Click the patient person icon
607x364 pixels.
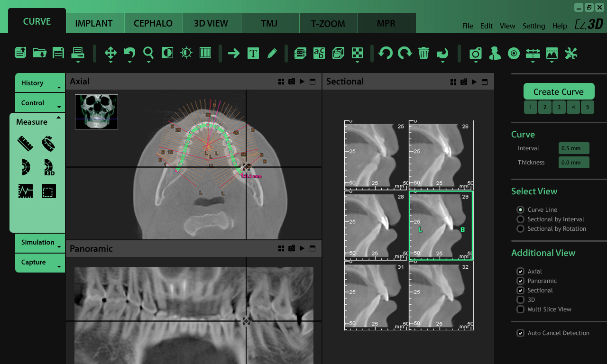click(x=495, y=53)
